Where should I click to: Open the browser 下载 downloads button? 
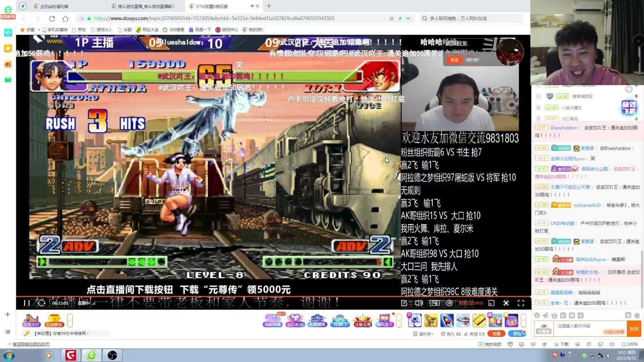point(562,344)
